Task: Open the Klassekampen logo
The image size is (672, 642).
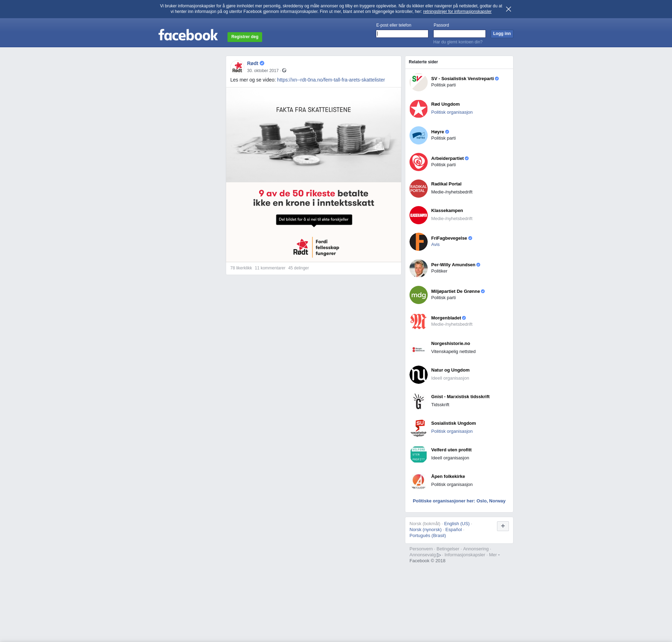Action: [419, 215]
